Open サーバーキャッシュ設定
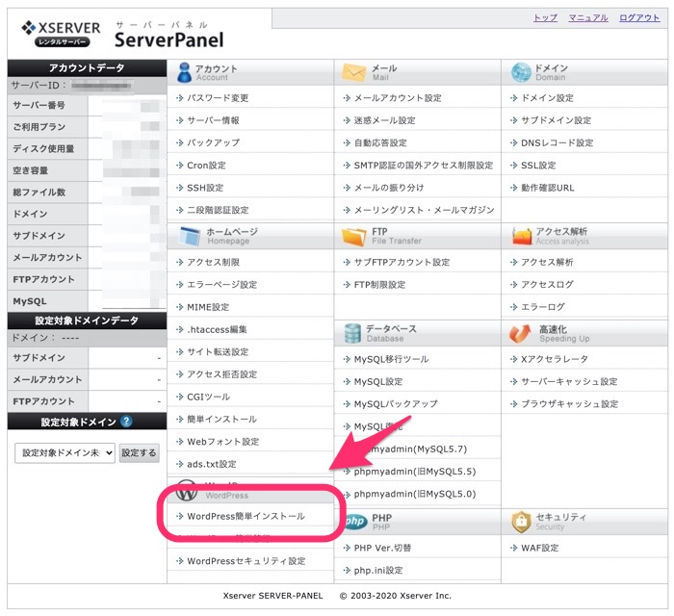674x616 pixels. (569, 381)
